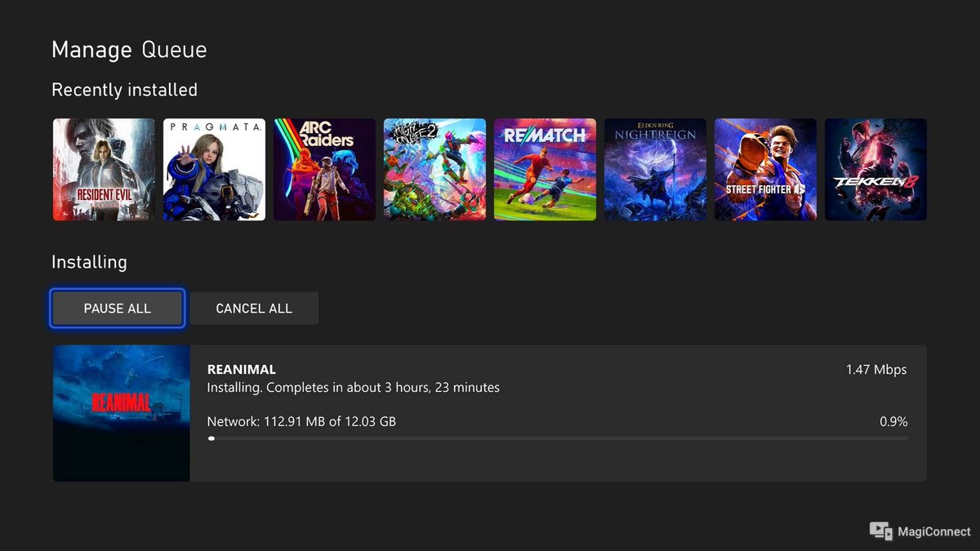Image resolution: width=980 pixels, height=551 pixels.
Task: Click the Installing section heading
Action: 90,263
